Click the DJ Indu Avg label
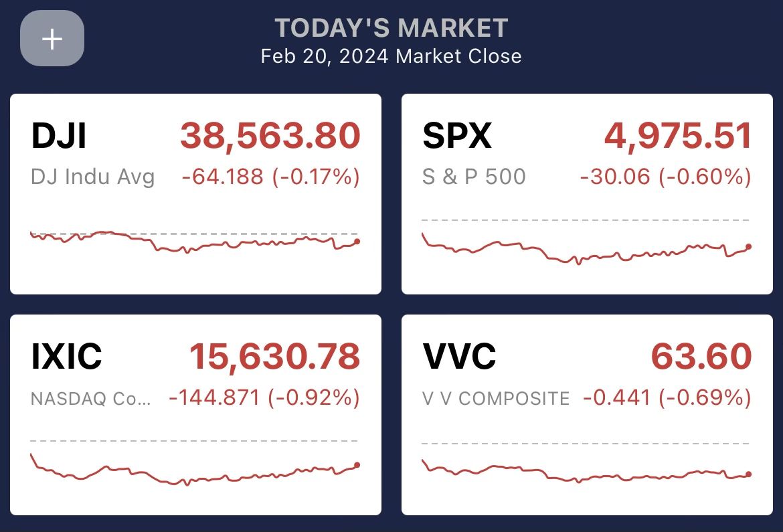The width and height of the screenshot is (783, 532). point(92,177)
